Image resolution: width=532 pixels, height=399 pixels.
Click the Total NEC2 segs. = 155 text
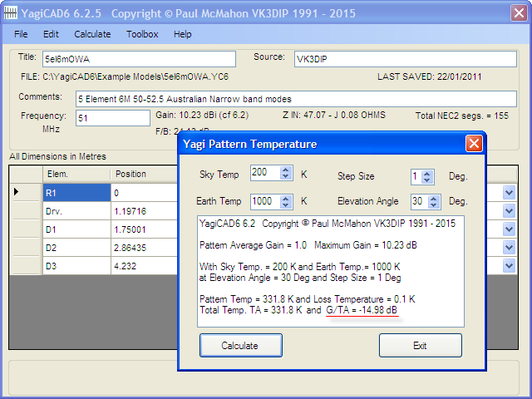pyautogui.click(x=462, y=116)
